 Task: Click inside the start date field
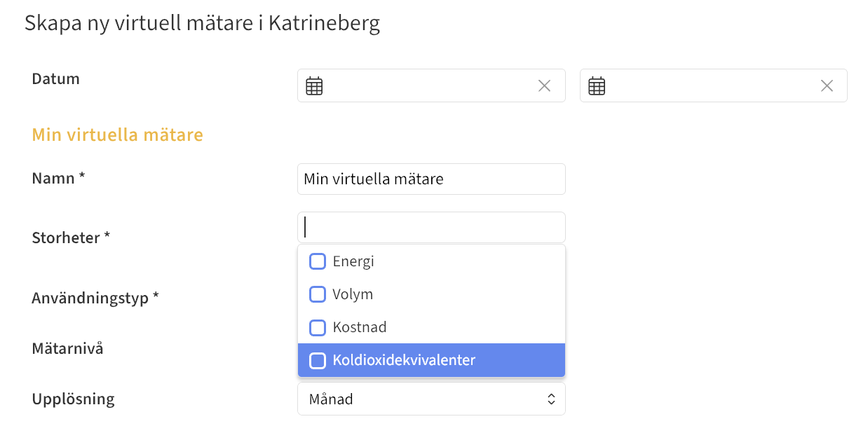(428, 86)
